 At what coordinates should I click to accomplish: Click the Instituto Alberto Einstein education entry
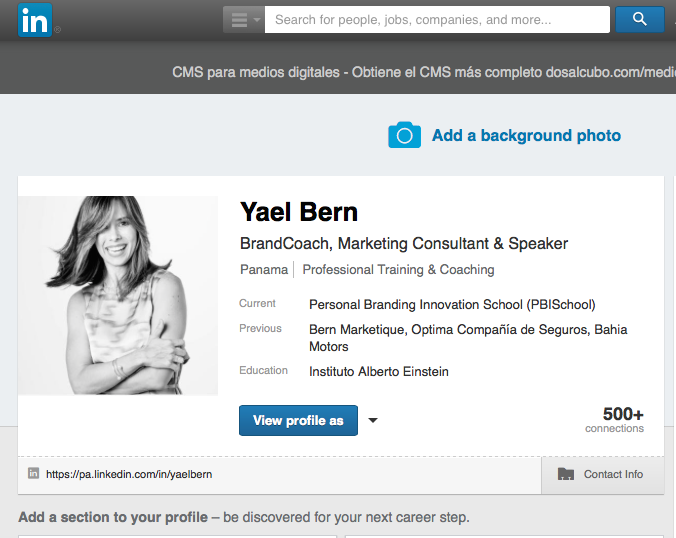click(x=378, y=371)
